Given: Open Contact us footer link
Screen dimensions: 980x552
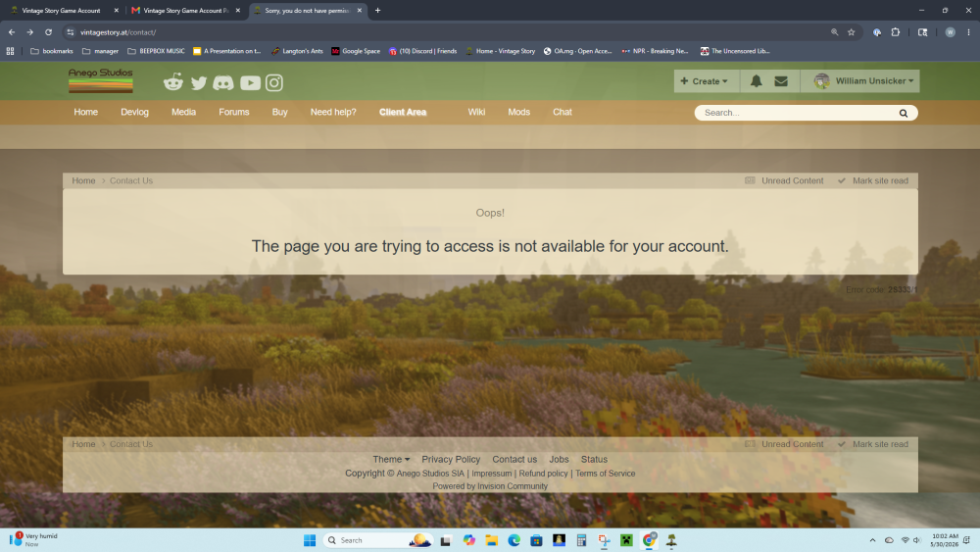Looking at the screenshot, I should (514, 459).
